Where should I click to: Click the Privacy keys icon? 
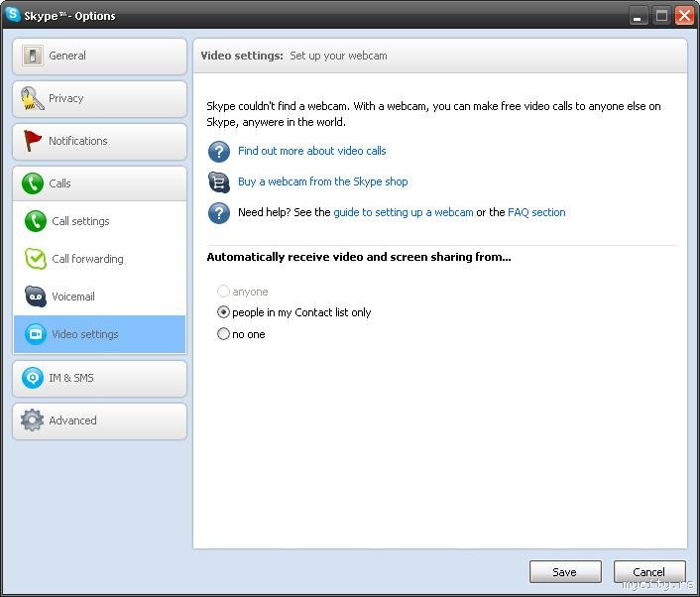(33, 99)
